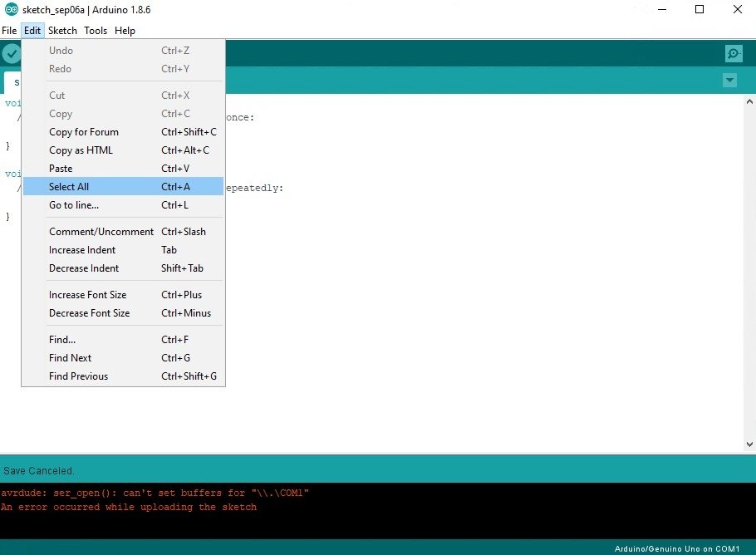Open the File menu
The width and height of the screenshot is (756, 555).
click(9, 30)
